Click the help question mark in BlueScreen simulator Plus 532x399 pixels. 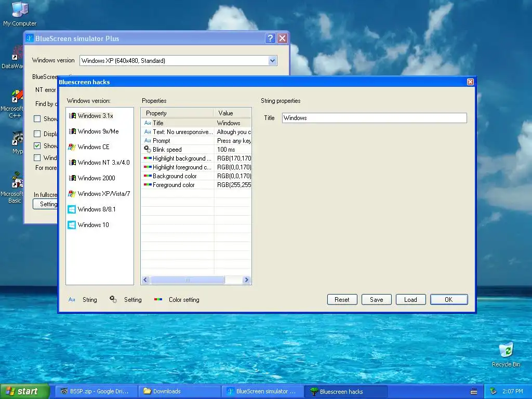(270, 38)
